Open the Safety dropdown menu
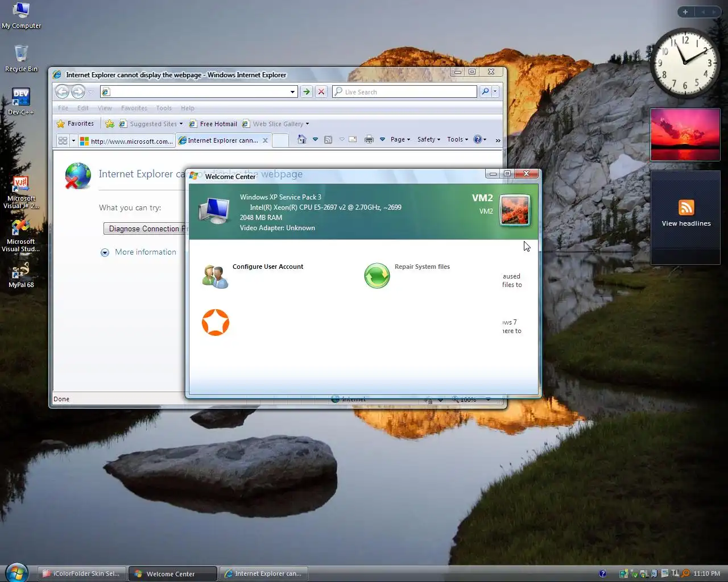Viewport: 728px width, 582px height. point(429,139)
